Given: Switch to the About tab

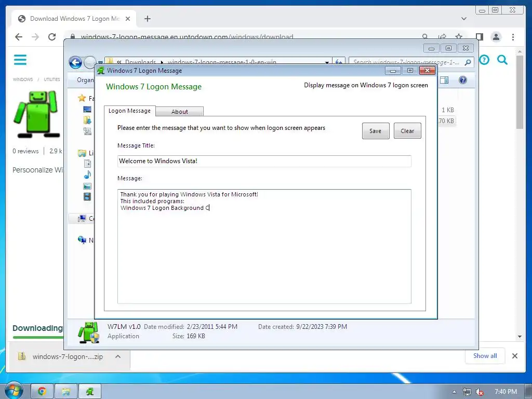Looking at the screenshot, I should pyautogui.click(x=179, y=112).
